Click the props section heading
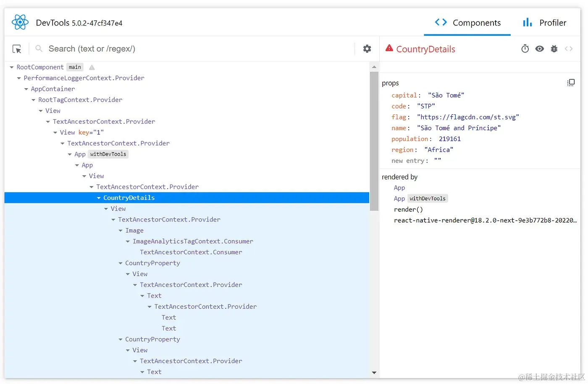 (390, 83)
